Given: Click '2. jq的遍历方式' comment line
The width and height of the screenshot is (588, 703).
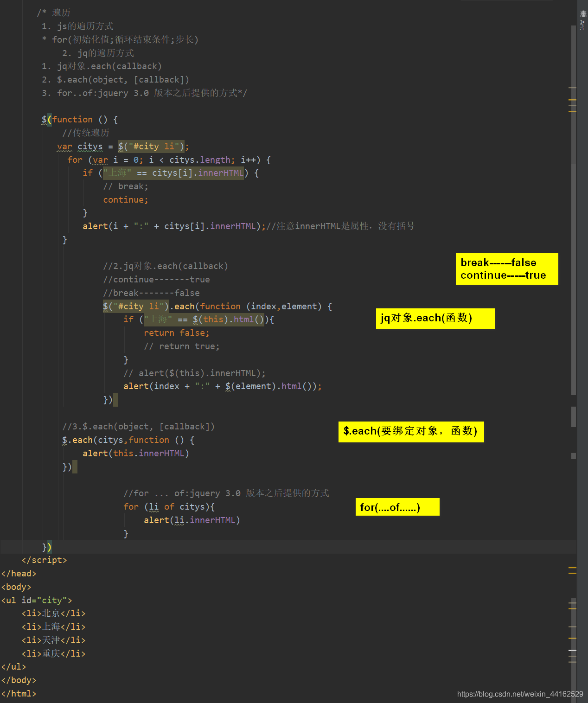Looking at the screenshot, I should pyautogui.click(x=98, y=53).
